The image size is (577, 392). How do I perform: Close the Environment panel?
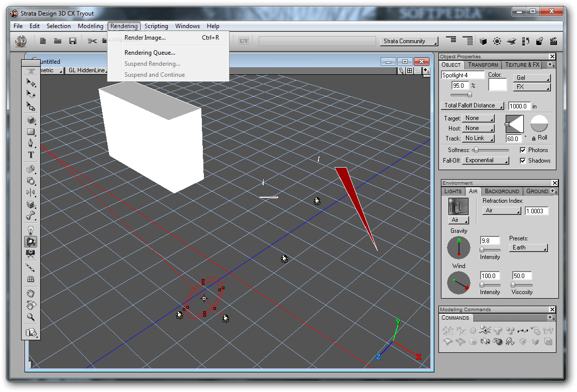[x=555, y=183]
